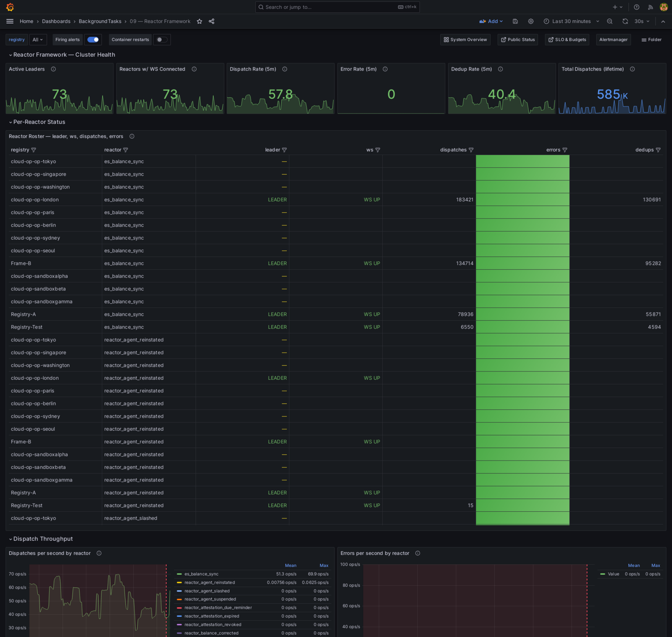Refresh the dashboard now
Image resolution: width=672 pixels, height=637 pixels.
pos(625,21)
